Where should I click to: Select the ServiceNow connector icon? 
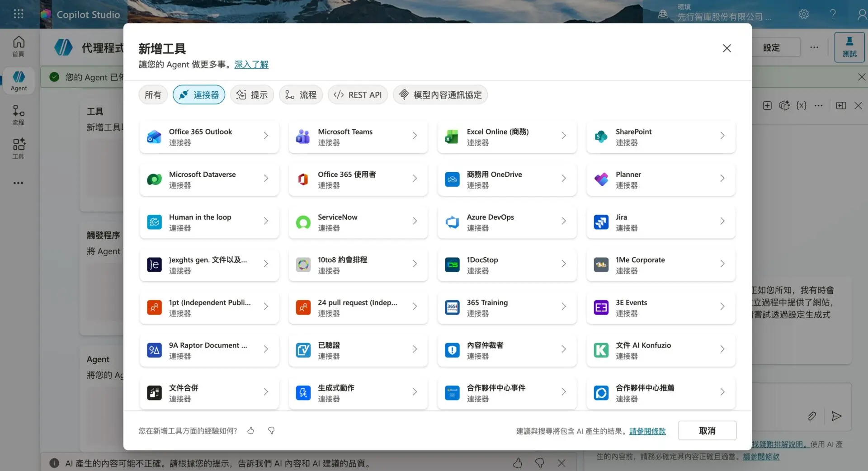pos(303,221)
